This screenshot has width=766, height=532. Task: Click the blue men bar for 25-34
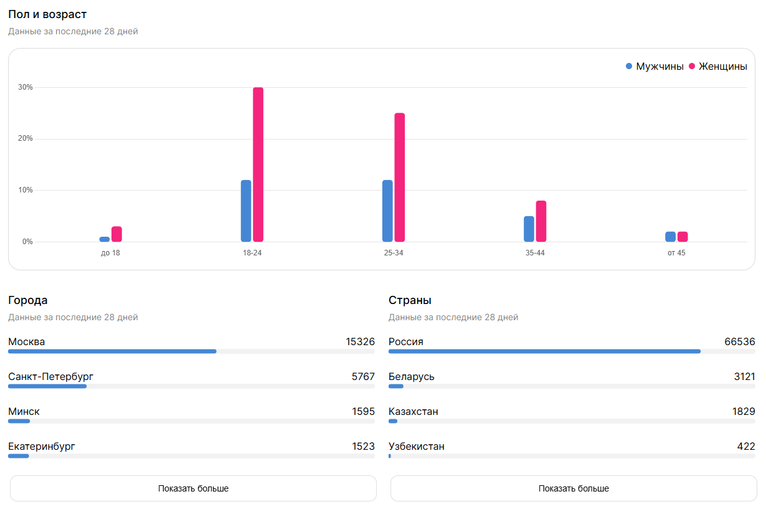387,211
